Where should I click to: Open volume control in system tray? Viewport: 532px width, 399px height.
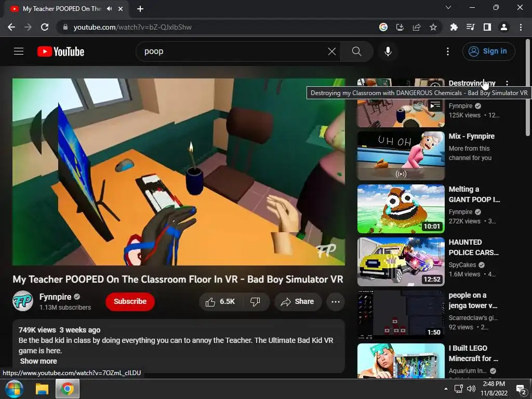471,389
